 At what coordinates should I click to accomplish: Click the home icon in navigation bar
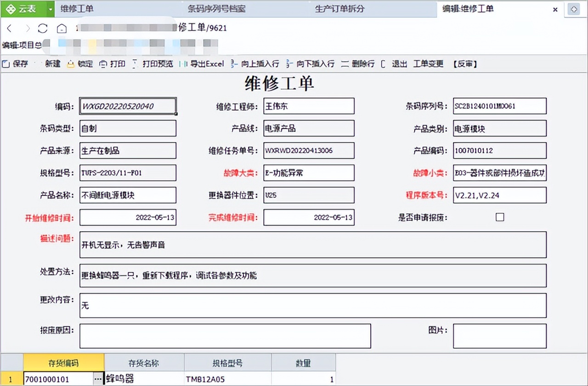(61, 28)
